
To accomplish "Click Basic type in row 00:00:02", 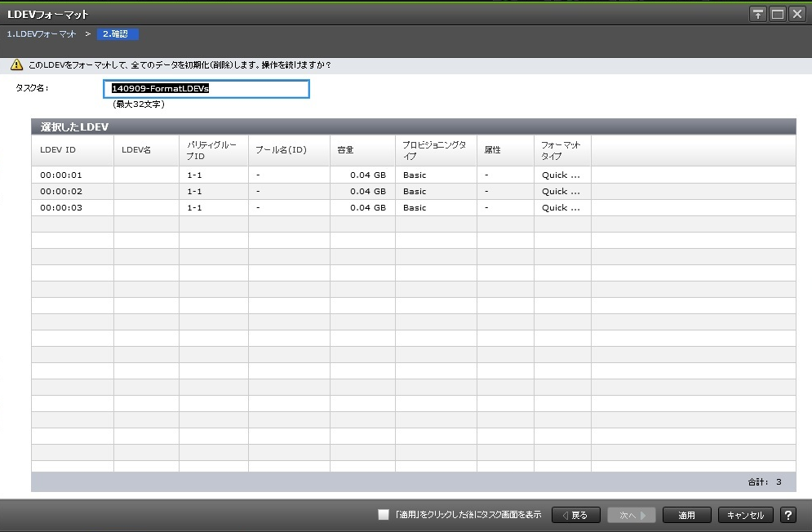I will [x=415, y=191].
